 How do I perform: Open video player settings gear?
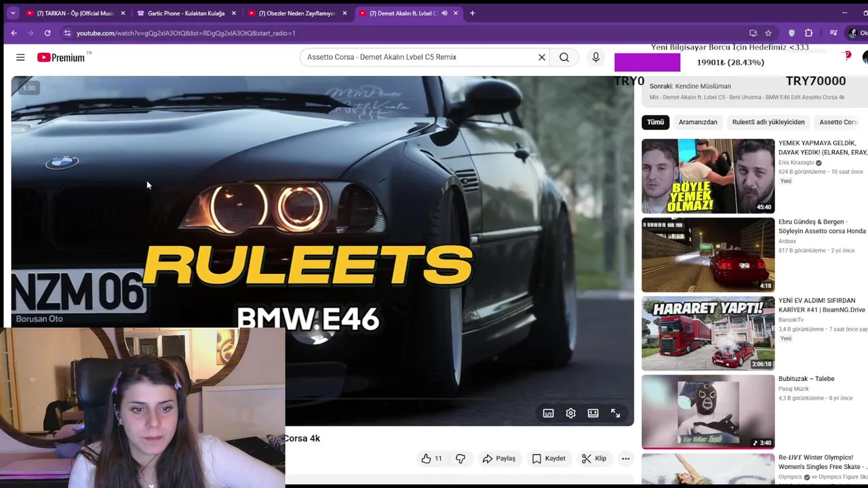pyautogui.click(x=571, y=413)
